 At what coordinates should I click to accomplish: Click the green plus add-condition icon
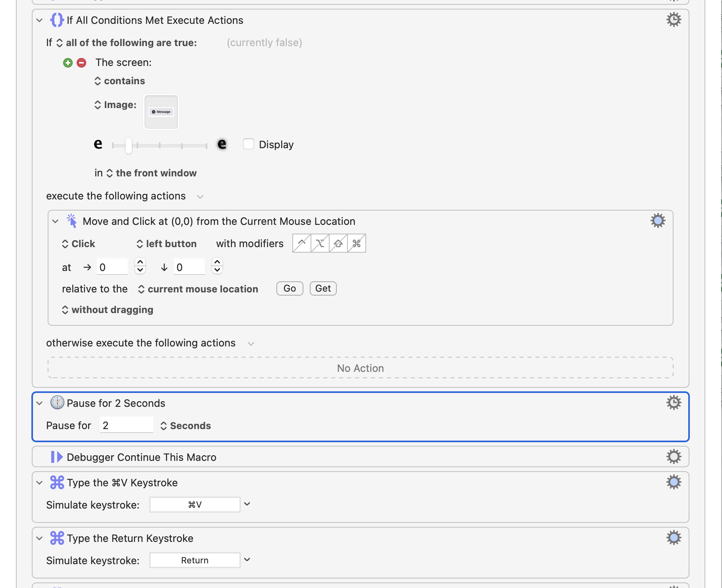tap(68, 63)
